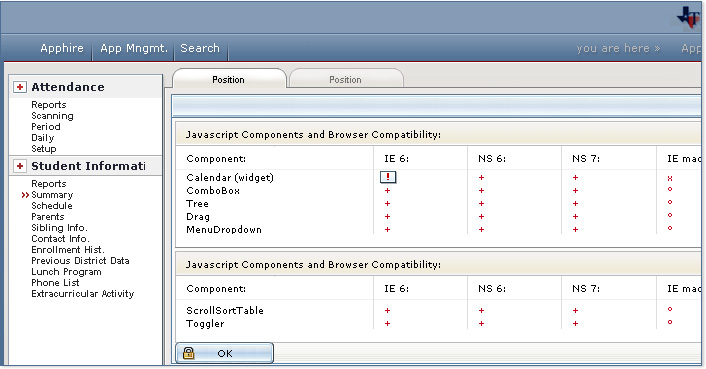Viewport: 706px width, 369px height.
Task: Expand the Student Information plus icon
Action: (x=20, y=166)
